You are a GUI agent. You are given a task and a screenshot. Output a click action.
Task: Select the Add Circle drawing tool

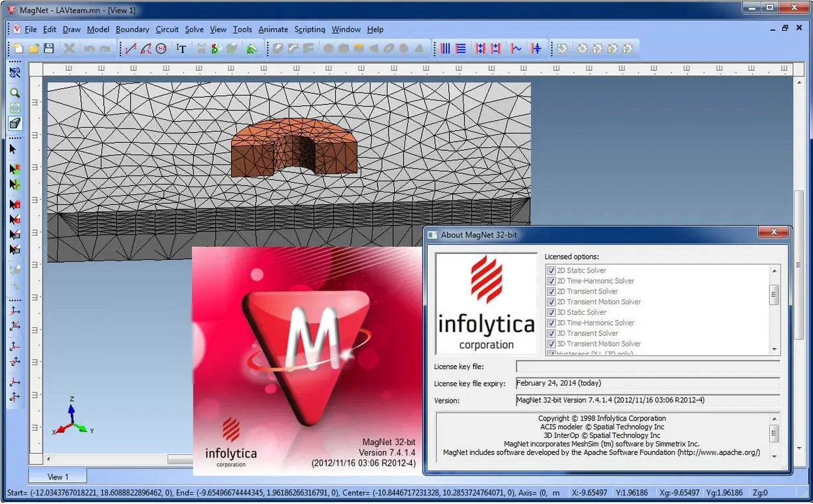161,48
